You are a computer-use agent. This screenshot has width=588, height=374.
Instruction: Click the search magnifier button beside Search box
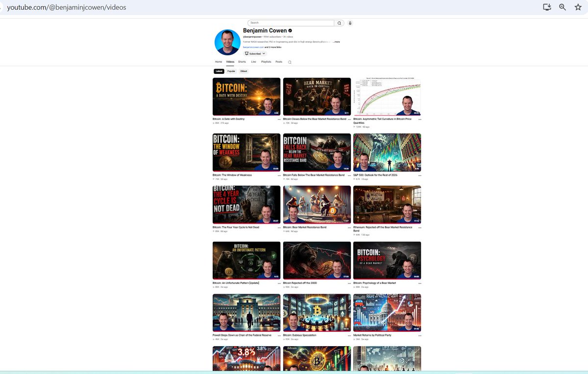coord(339,23)
